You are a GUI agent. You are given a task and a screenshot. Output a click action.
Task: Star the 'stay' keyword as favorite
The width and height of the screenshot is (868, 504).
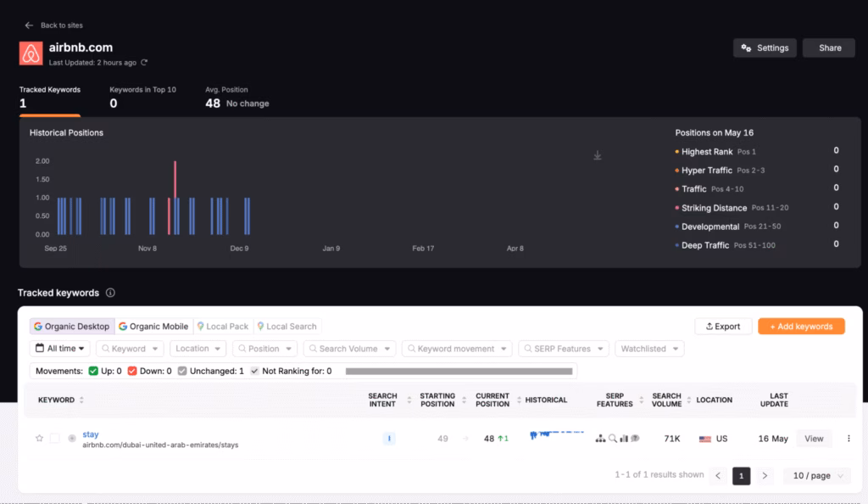(x=39, y=439)
